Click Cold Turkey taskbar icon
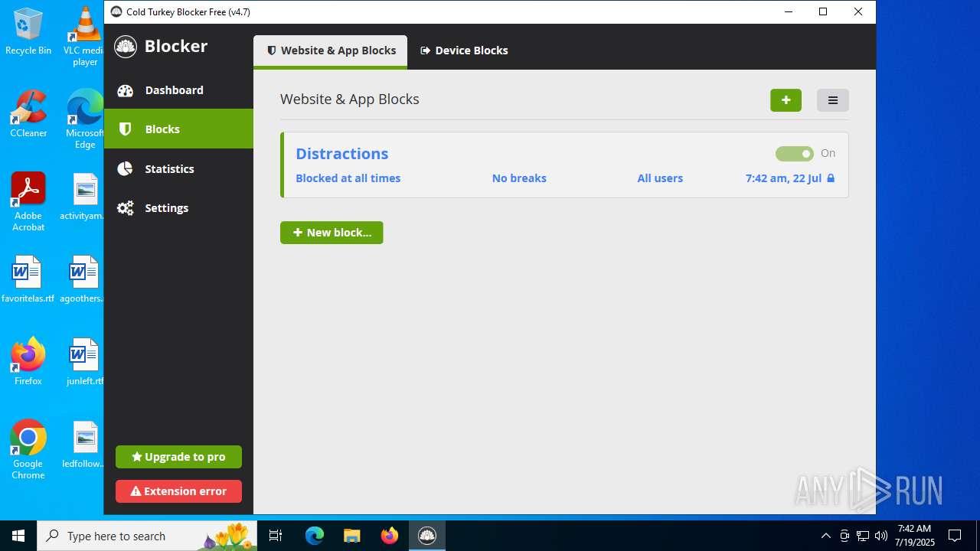 [x=427, y=536]
